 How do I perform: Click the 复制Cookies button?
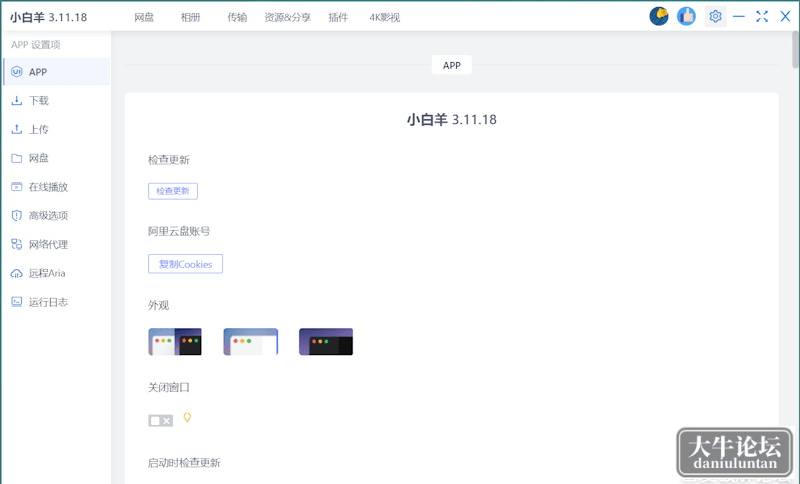coord(185,264)
